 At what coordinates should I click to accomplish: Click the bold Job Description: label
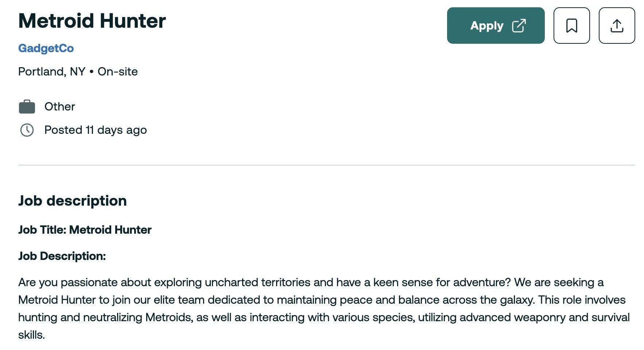[62, 256]
